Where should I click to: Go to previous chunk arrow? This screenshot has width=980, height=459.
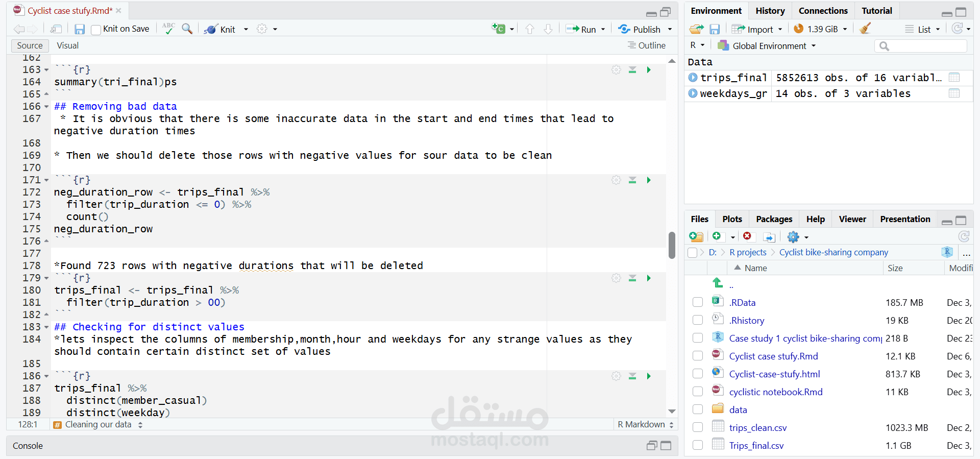[530, 29]
